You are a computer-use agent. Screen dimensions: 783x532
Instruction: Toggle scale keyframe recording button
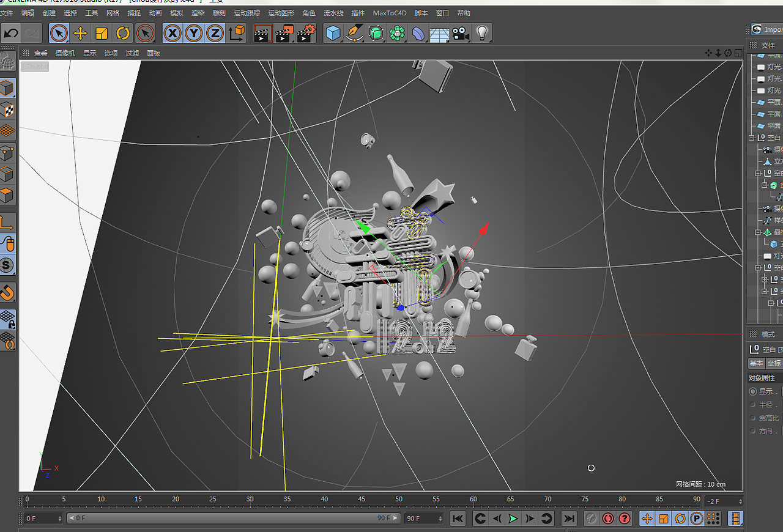[663, 519]
